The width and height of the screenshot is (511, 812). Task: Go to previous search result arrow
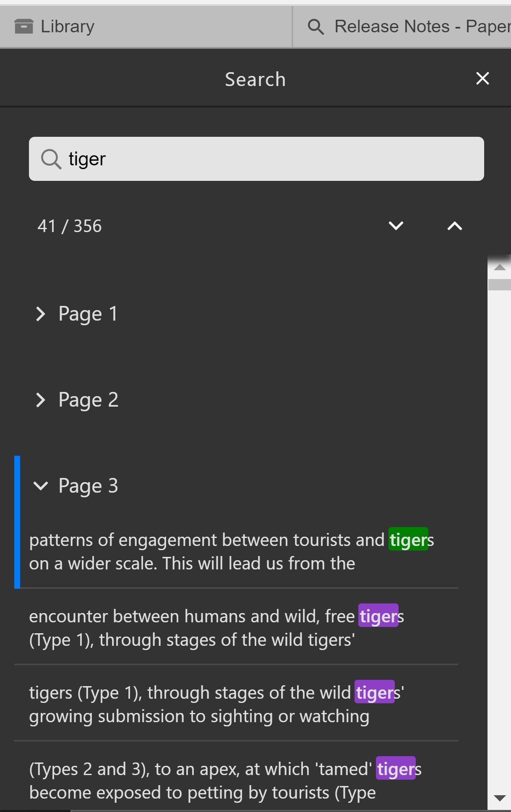454,226
